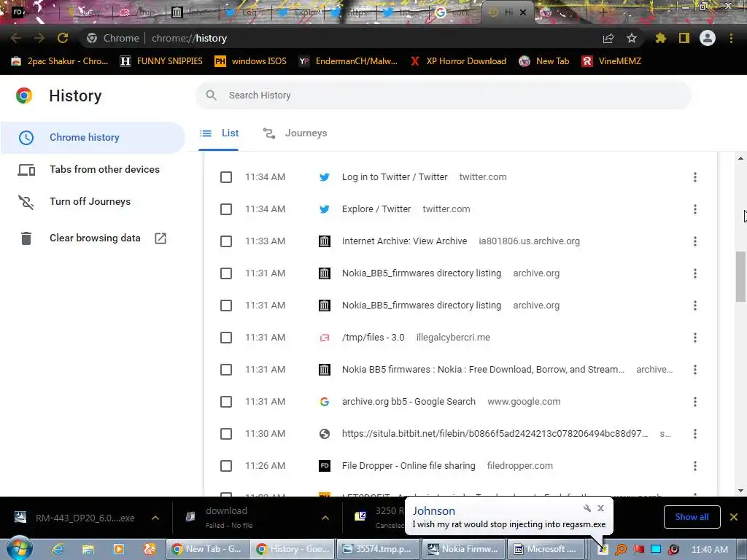Expand options for failed 'download' item
The width and height of the screenshot is (747, 560).
(x=325, y=518)
